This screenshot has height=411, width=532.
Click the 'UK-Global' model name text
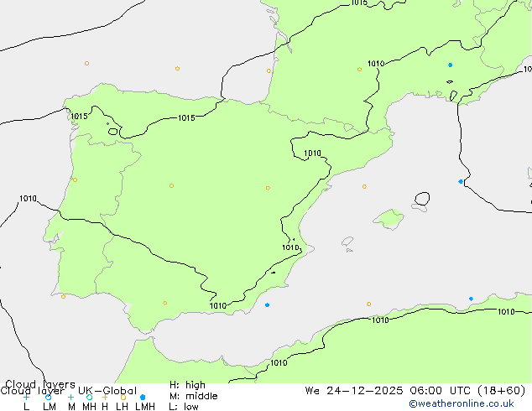(107, 391)
